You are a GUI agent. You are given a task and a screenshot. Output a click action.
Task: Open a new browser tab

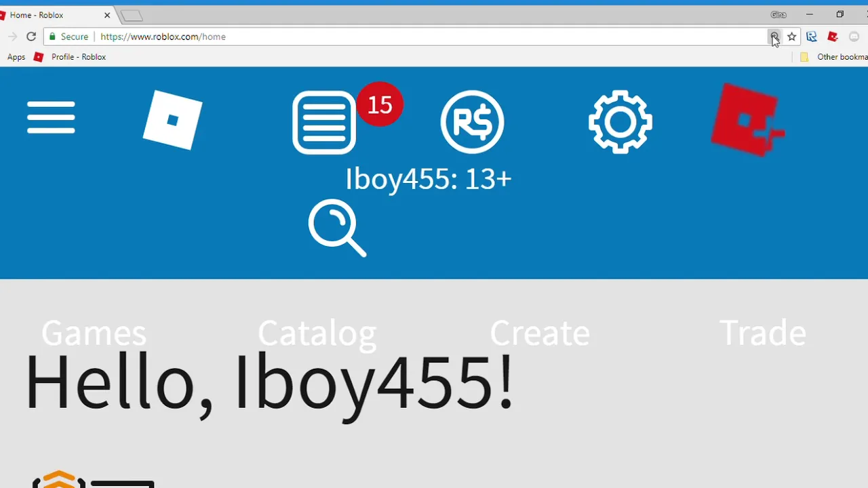pyautogui.click(x=132, y=16)
